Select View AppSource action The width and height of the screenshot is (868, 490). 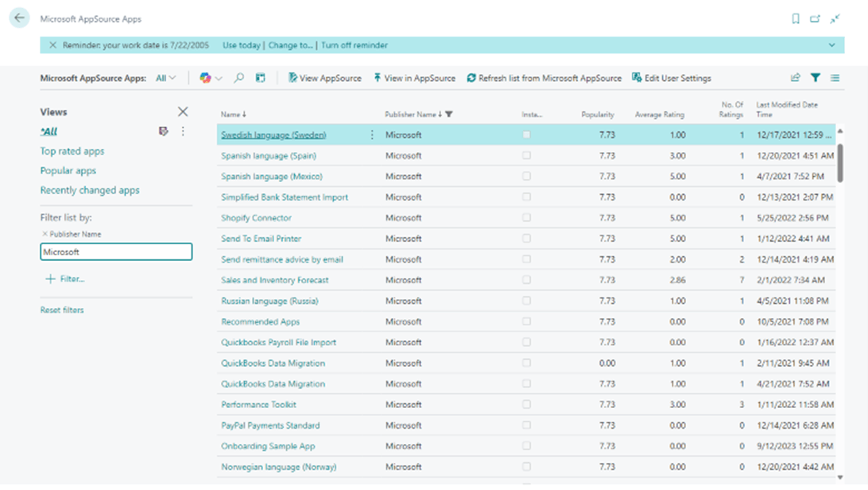[x=324, y=78]
